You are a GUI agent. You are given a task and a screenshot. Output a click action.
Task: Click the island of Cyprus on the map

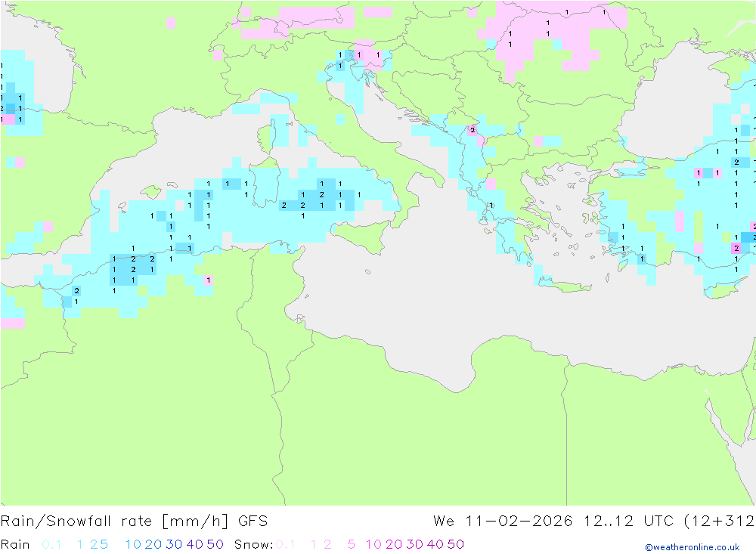point(723,289)
